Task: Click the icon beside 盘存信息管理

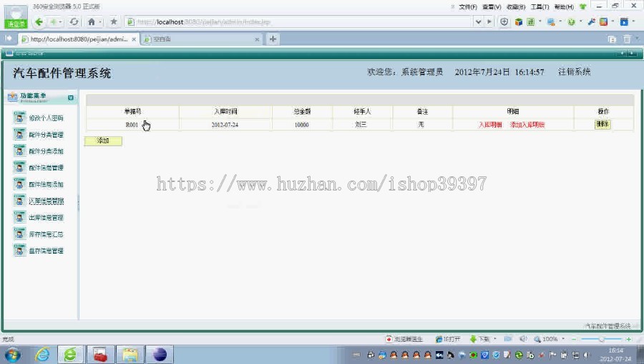Action: pos(19,251)
